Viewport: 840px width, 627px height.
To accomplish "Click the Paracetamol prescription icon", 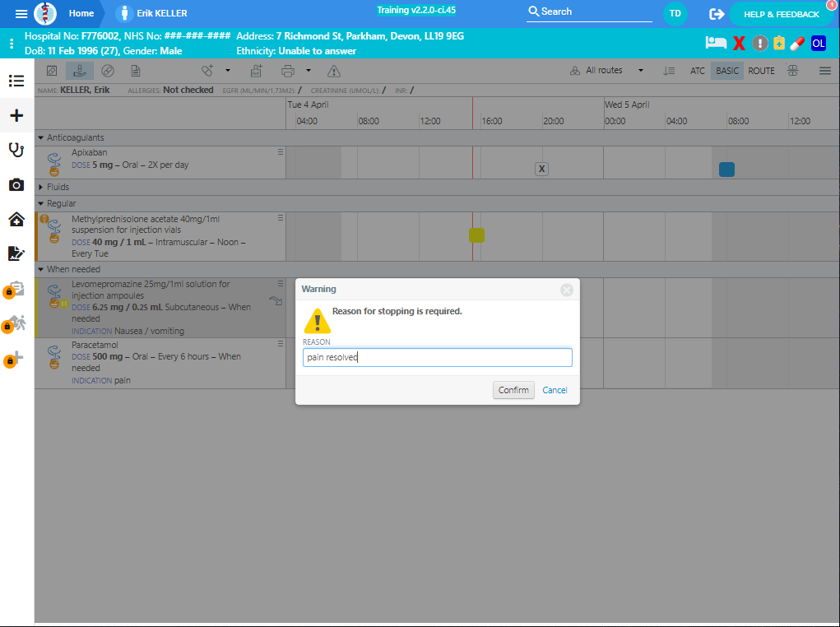I will pyautogui.click(x=54, y=357).
